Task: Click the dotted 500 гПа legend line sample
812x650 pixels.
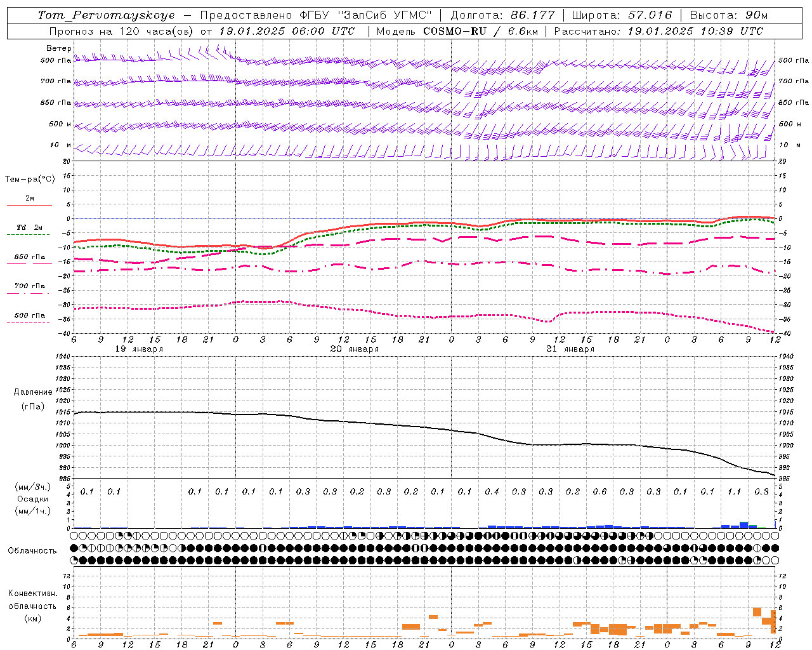Action: point(29,322)
